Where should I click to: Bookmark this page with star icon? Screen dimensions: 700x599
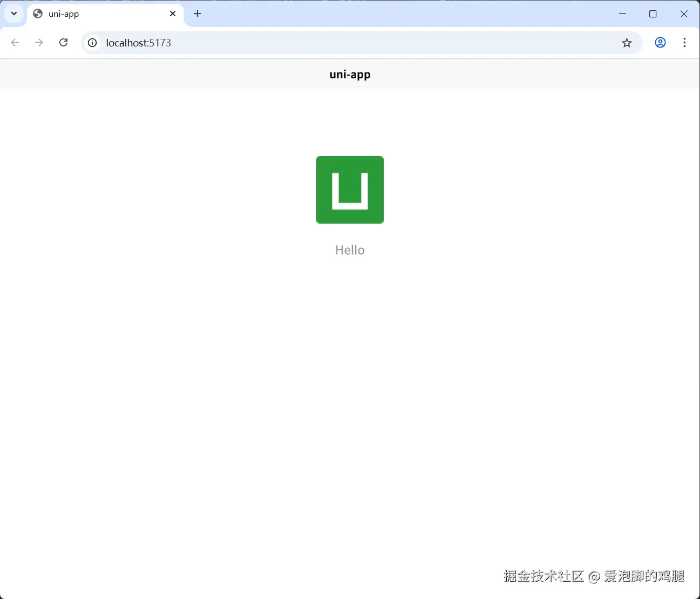627,43
